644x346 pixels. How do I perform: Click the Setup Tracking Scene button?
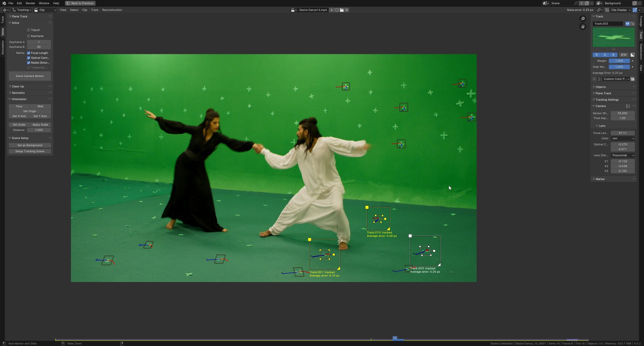click(30, 151)
